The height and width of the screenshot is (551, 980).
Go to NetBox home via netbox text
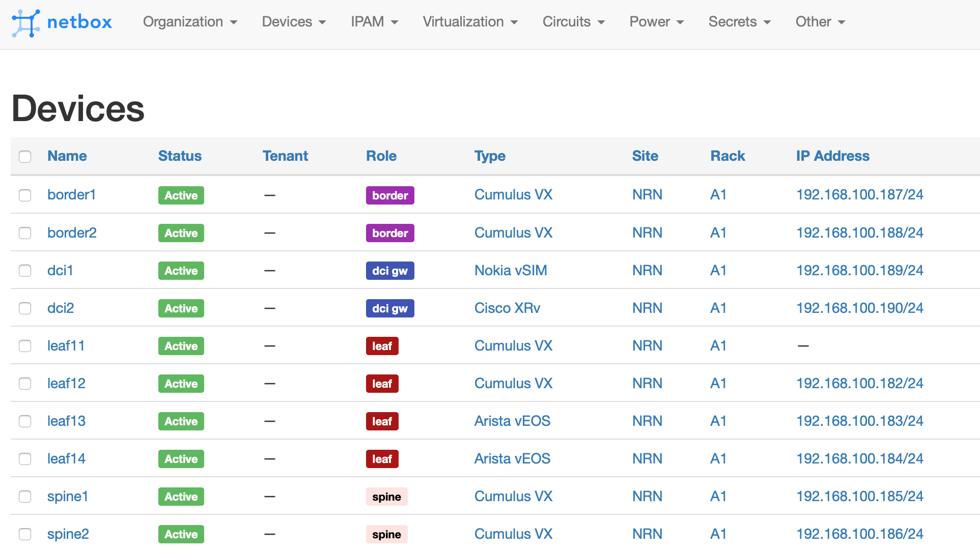click(79, 22)
